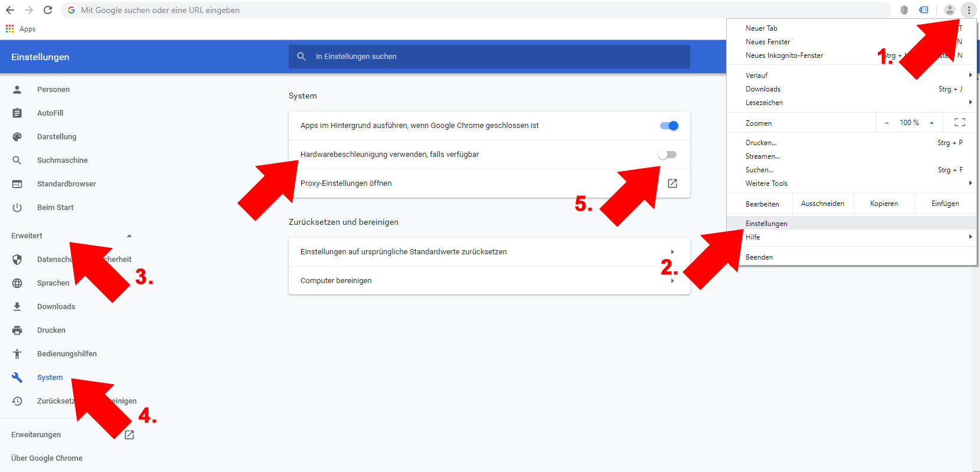Click the forward navigation arrow
The height and width of the screenshot is (472, 980).
point(29,10)
